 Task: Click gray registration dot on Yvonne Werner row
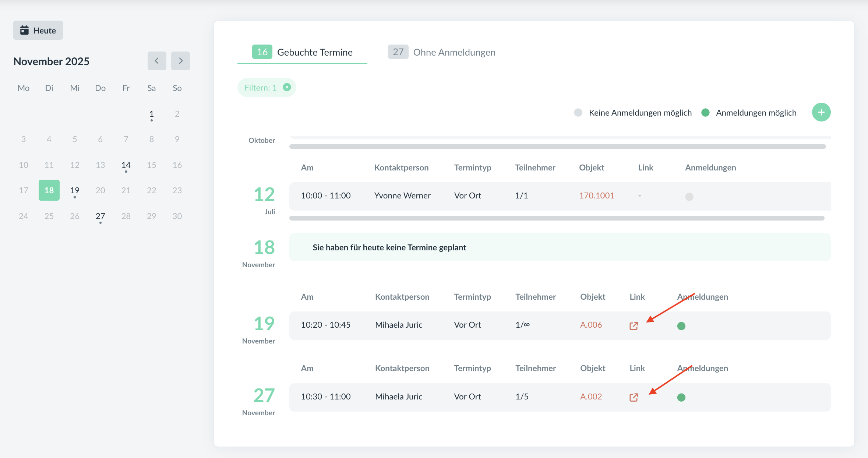689,197
